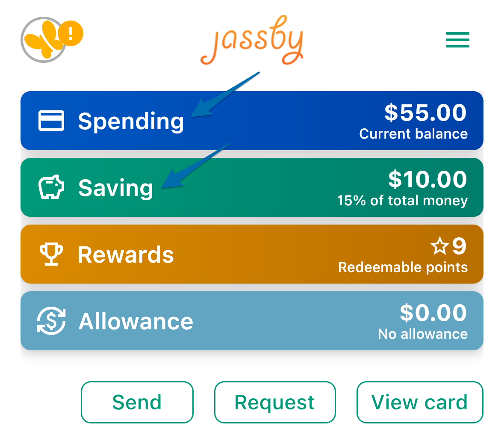Open the Allowance card
The width and height of the screenshot is (504, 438).
click(x=252, y=321)
